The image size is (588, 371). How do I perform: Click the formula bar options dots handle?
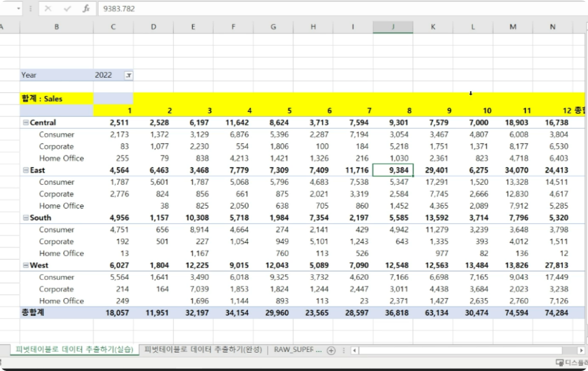(x=31, y=8)
